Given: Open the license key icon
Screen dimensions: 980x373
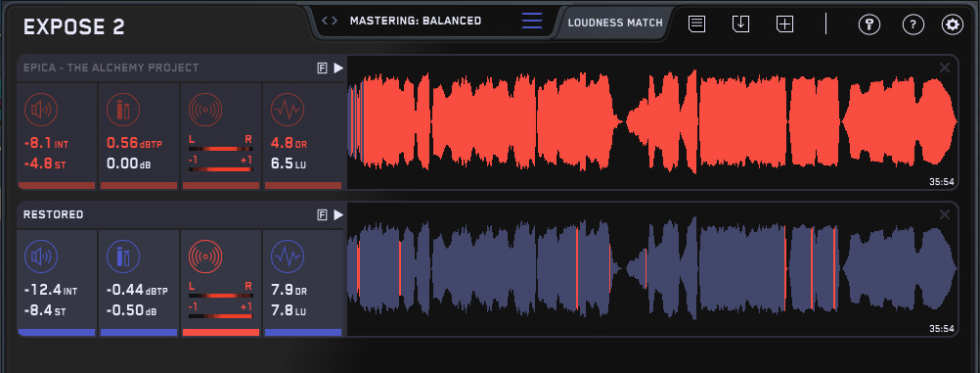Looking at the screenshot, I should coord(869,24).
